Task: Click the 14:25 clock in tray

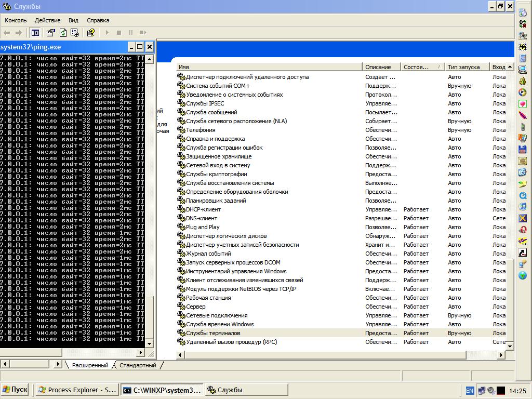Action: [518, 391]
